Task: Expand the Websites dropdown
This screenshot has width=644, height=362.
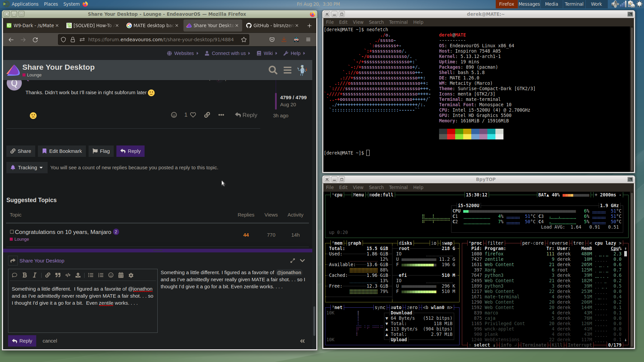Action: coord(183,53)
